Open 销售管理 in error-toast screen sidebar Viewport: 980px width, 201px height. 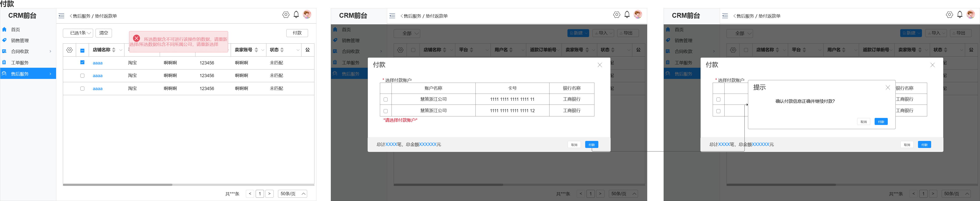pyautogui.click(x=20, y=41)
